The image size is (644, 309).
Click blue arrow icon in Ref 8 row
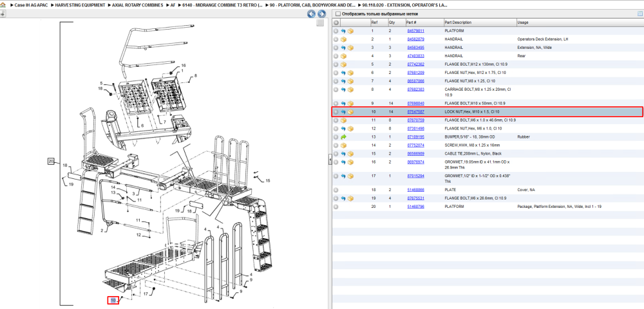coord(343,89)
